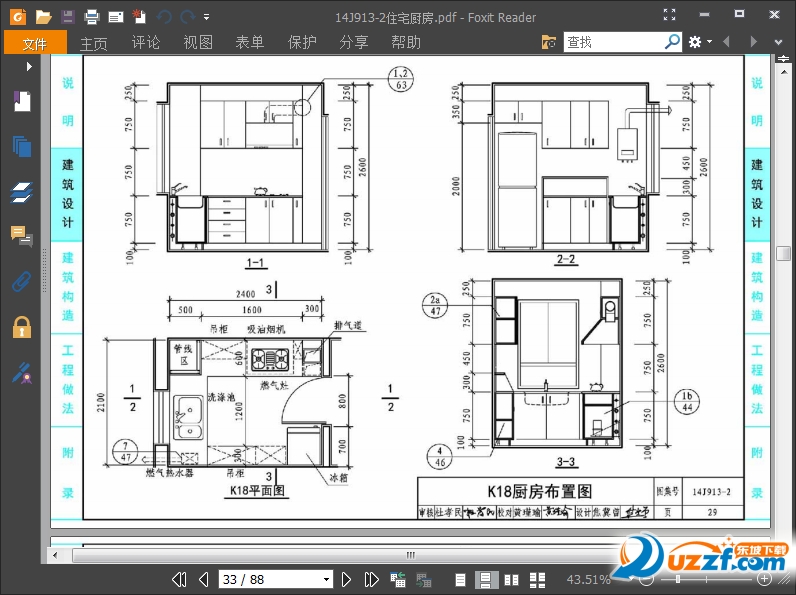Edit the page number field 33 / 88

pyautogui.click(x=270, y=579)
